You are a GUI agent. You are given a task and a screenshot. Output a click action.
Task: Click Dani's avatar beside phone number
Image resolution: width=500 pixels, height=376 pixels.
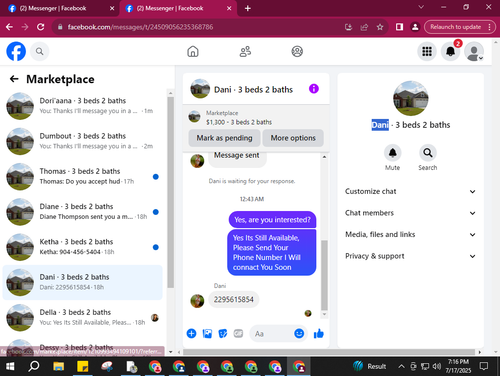click(197, 301)
